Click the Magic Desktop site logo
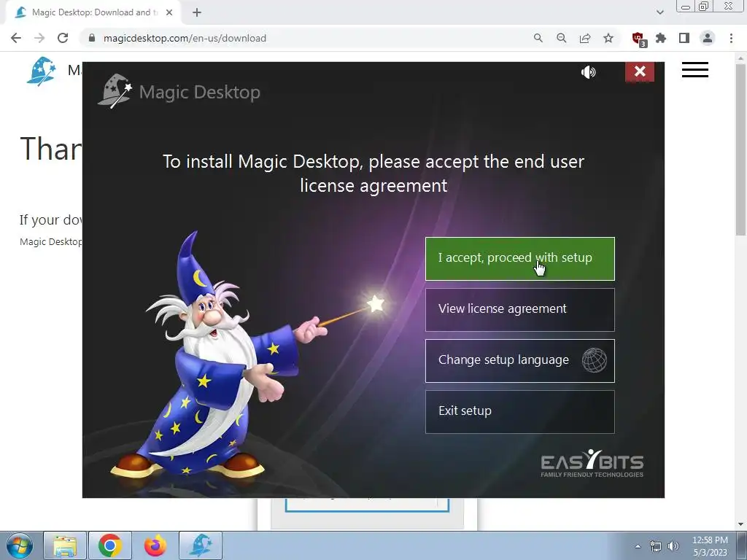The height and width of the screenshot is (560, 747). tap(42, 71)
